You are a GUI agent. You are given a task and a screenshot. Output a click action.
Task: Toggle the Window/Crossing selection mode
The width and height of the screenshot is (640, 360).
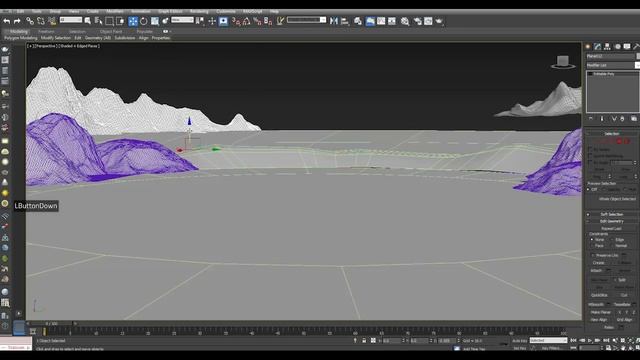(120, 21)
